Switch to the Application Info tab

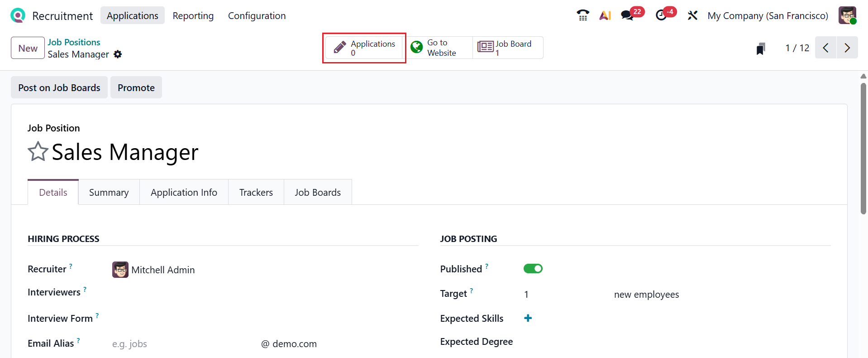coord(184,193)
